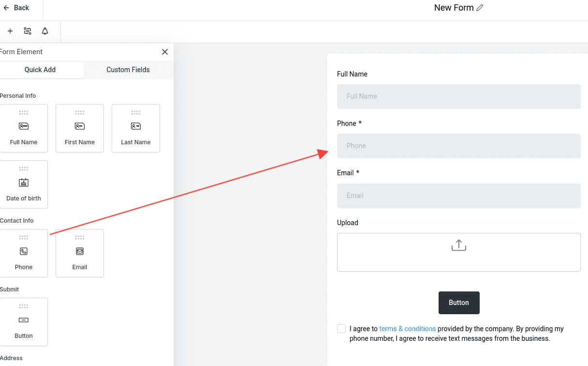Add a Submit Button element
This screenshot has height=366, width=588.
pyautogui.click(x=23, y=321)
